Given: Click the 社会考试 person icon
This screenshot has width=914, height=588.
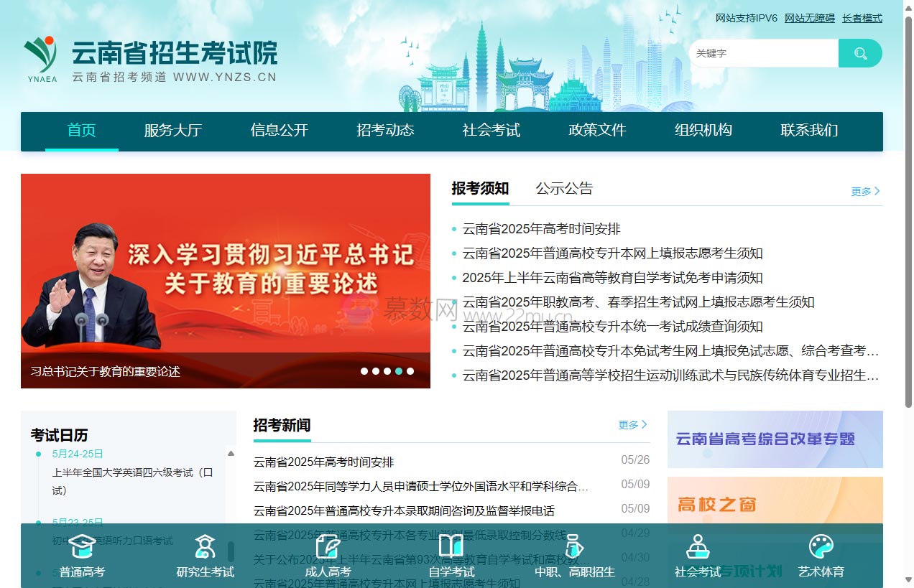Looking at the screenshot, I should click(x=698, y=547).
